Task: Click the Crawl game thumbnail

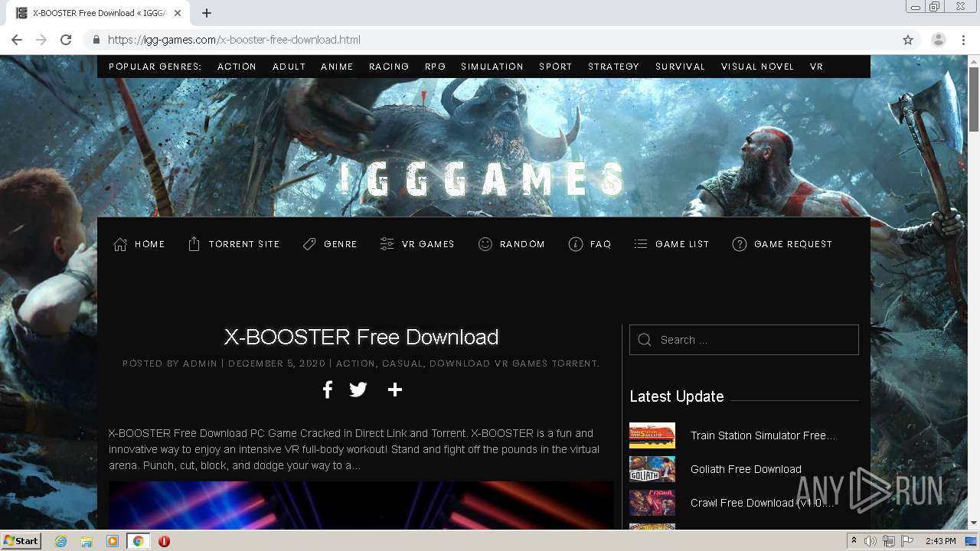Action: tap(652, 503)
